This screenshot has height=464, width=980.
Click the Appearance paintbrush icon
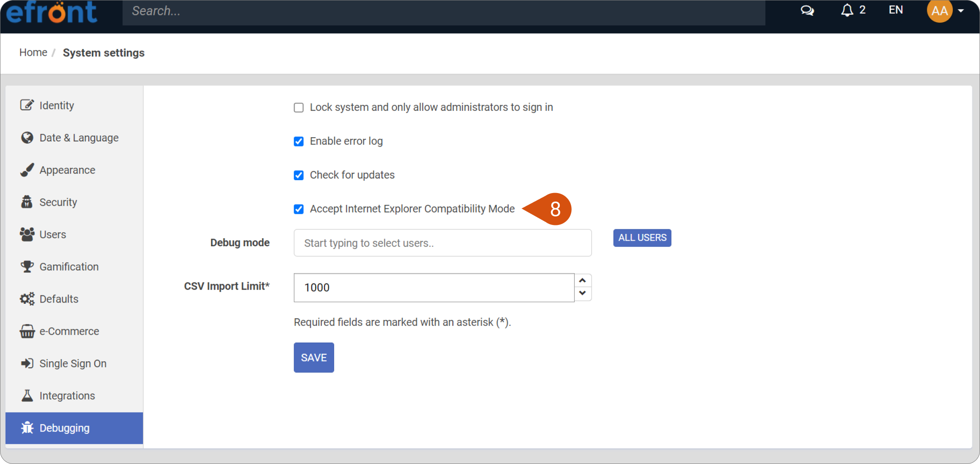pos(27,170)
